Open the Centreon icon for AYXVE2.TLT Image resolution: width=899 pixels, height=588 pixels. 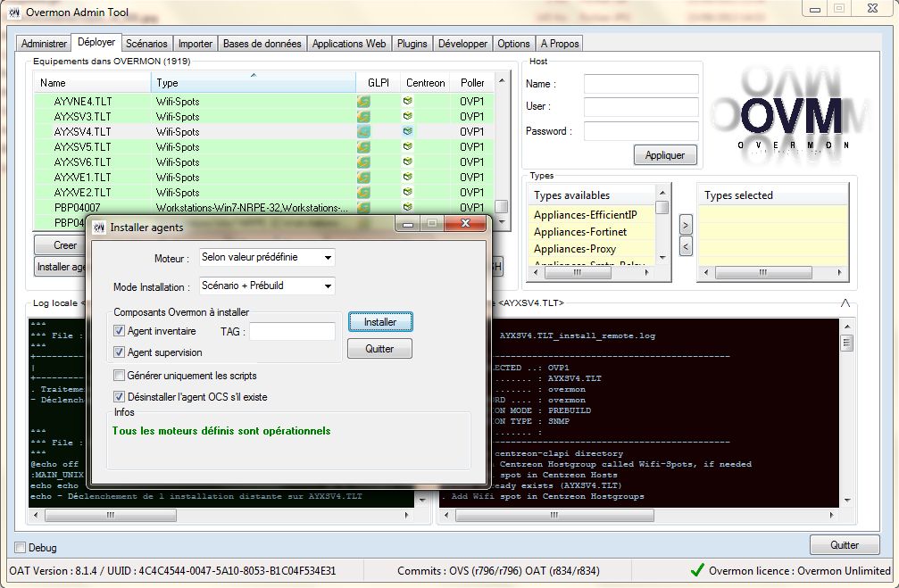pos(408,192)
